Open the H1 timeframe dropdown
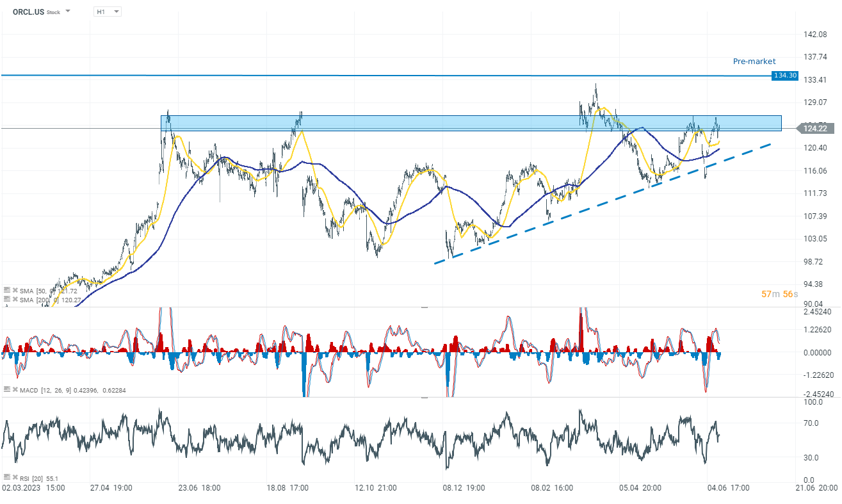842x504 pixels. point(107,12)
